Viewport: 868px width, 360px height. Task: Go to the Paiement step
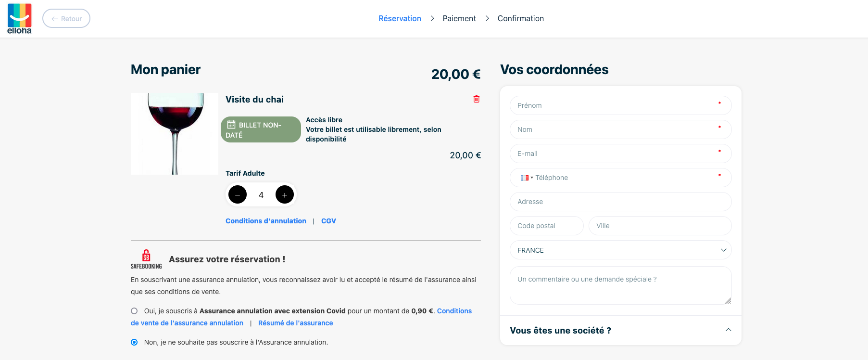pyautogui.click(x=459, y=18)
